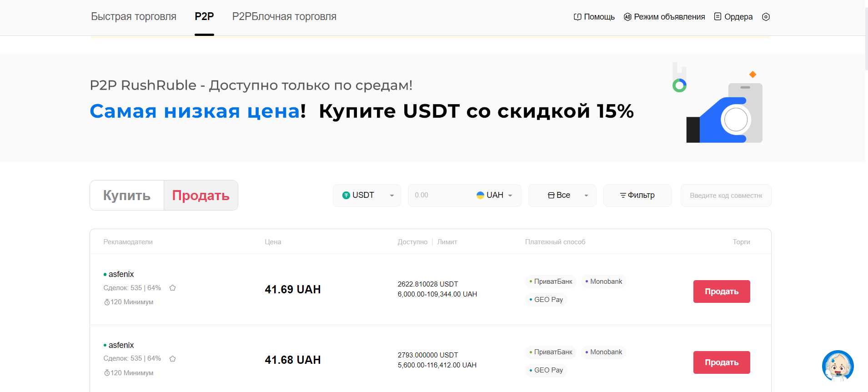Viewport: 868px width, 392px height.
Task: Click Продать button for 41.68 UAH offer
Action: pyautogui.click(x=722, y=362)
